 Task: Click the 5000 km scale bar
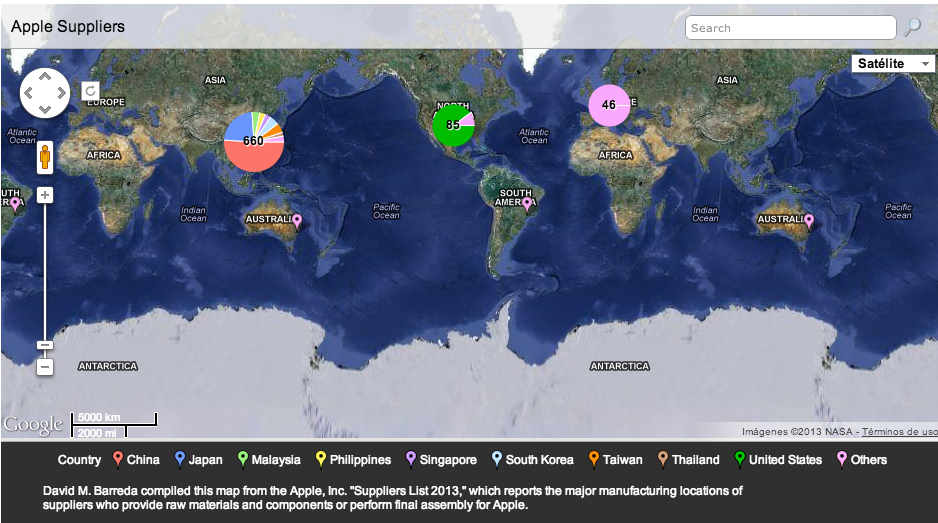point(114,418)
